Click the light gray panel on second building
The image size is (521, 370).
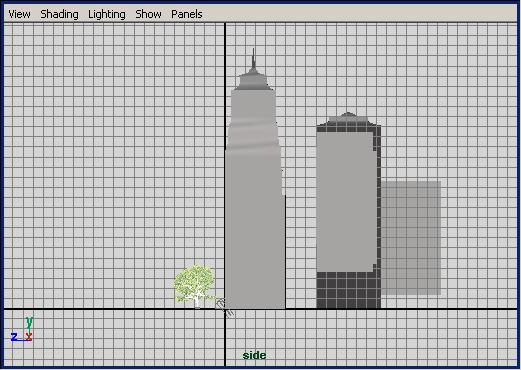(x=345, y=202)
